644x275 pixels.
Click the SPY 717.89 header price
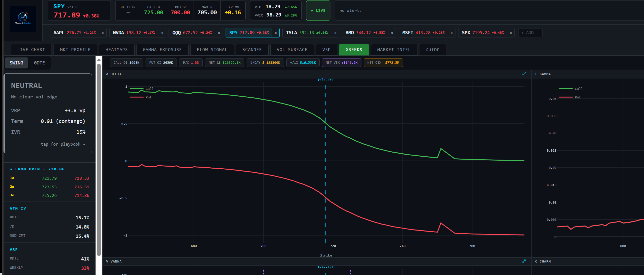(67, 15)
